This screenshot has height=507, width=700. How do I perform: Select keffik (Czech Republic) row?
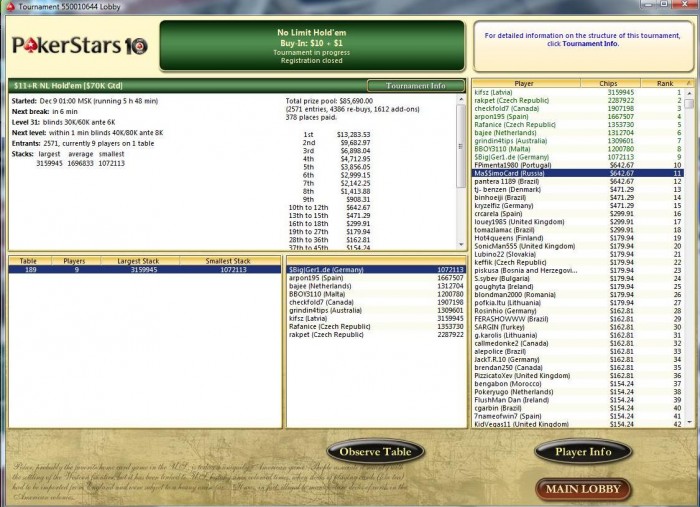coord(578,262)
